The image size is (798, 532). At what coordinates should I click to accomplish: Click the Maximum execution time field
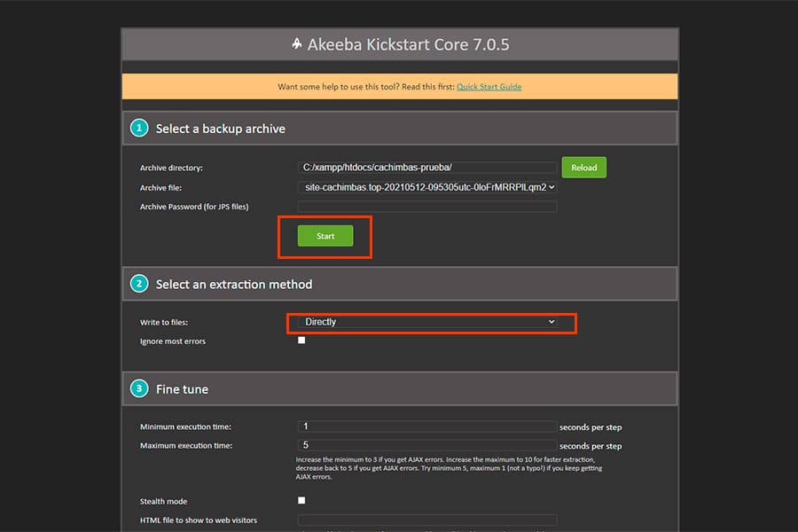coord(427,445)
